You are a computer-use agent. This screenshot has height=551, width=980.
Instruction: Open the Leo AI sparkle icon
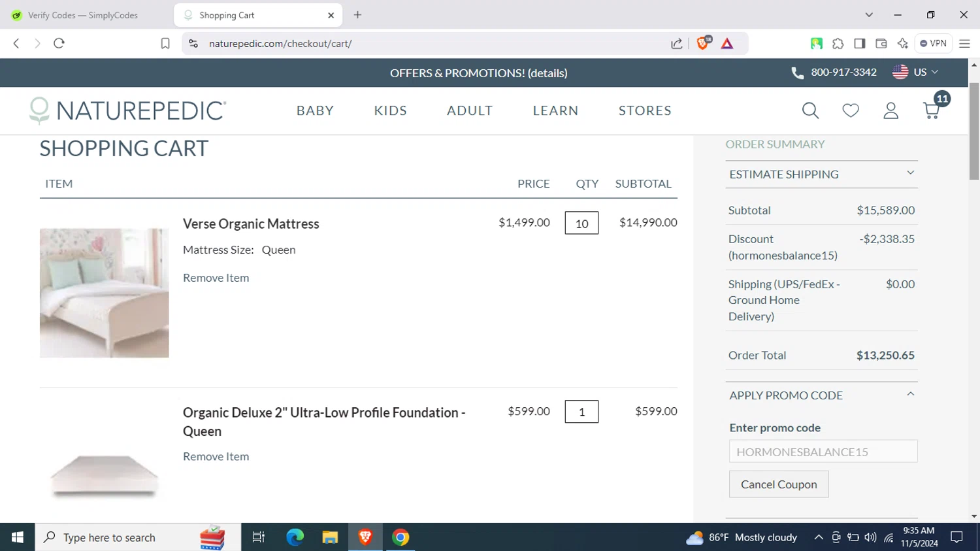[903, 44]
